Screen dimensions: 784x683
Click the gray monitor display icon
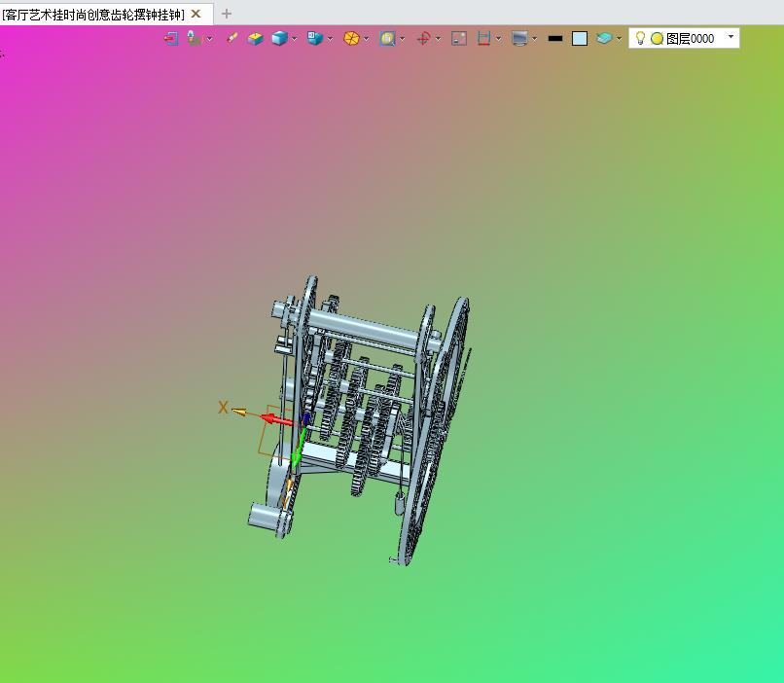[520, 39]
